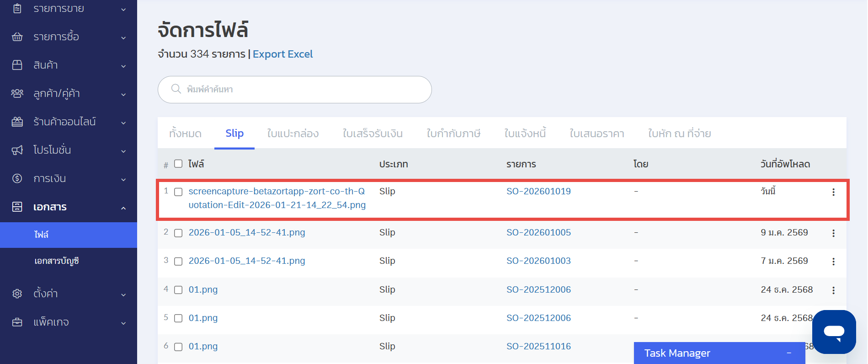Check the box for the screencapture file row
Image resolution: width=868 pixels, height=364 pixels.
click(178, 192)
